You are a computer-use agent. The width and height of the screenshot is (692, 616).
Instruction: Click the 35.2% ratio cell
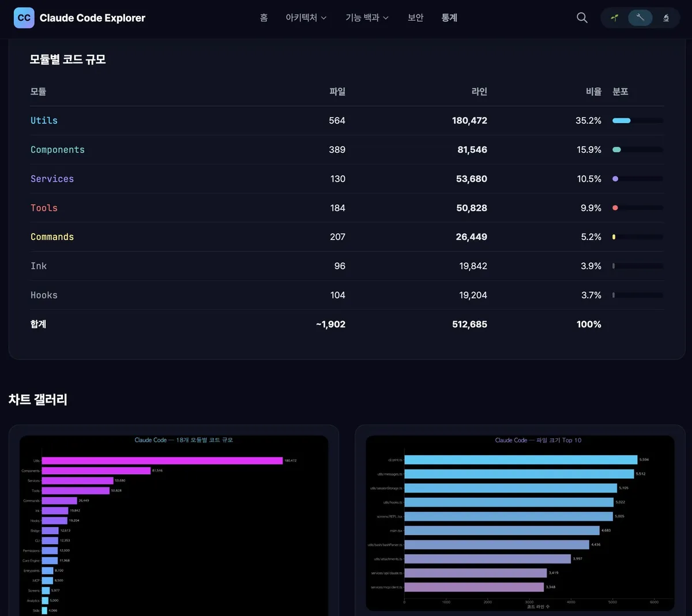588,121
